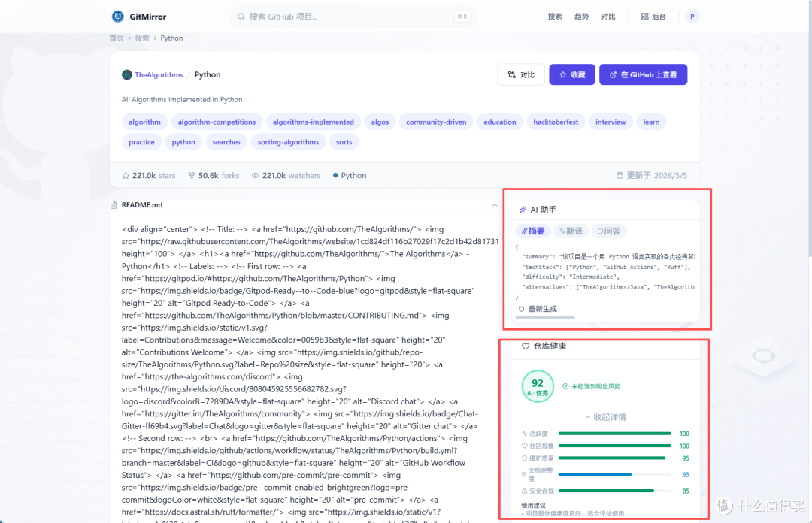Click the forks icon next to 50.6k

(x=192, y=176)
